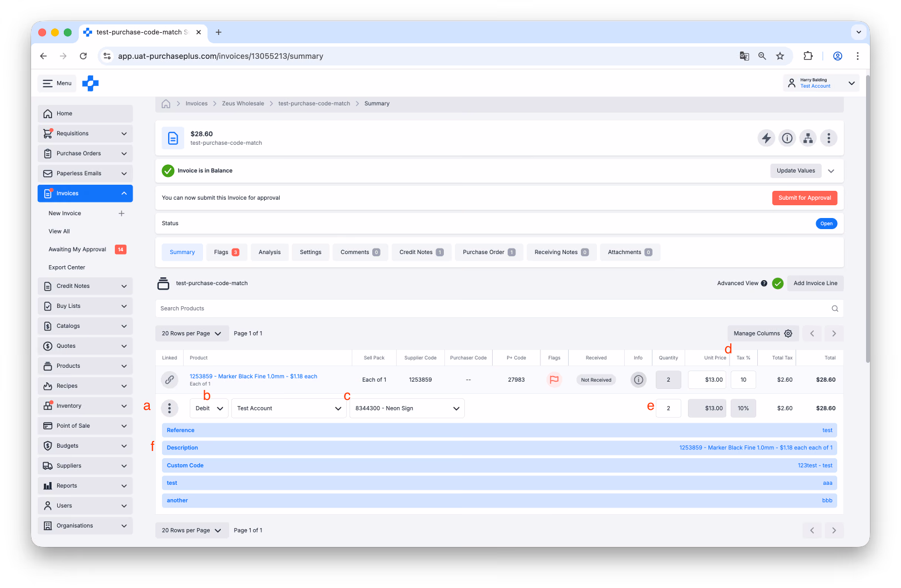Open Zeus Wholesale breadcrumb link

coord(243,104)
